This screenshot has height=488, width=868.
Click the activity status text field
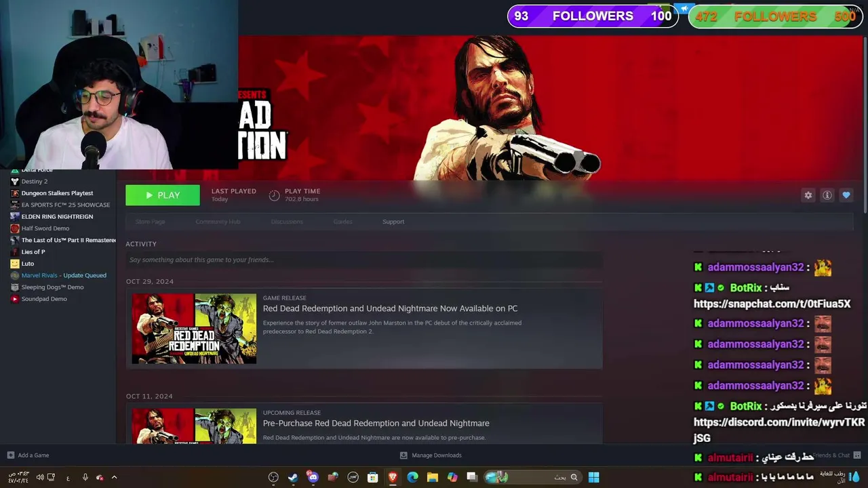[x=364, y=260]
